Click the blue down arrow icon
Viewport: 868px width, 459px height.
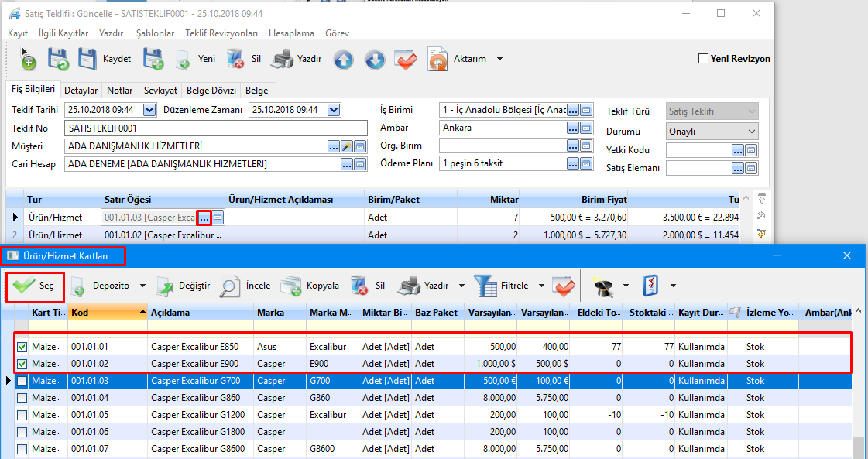(375, 60)
